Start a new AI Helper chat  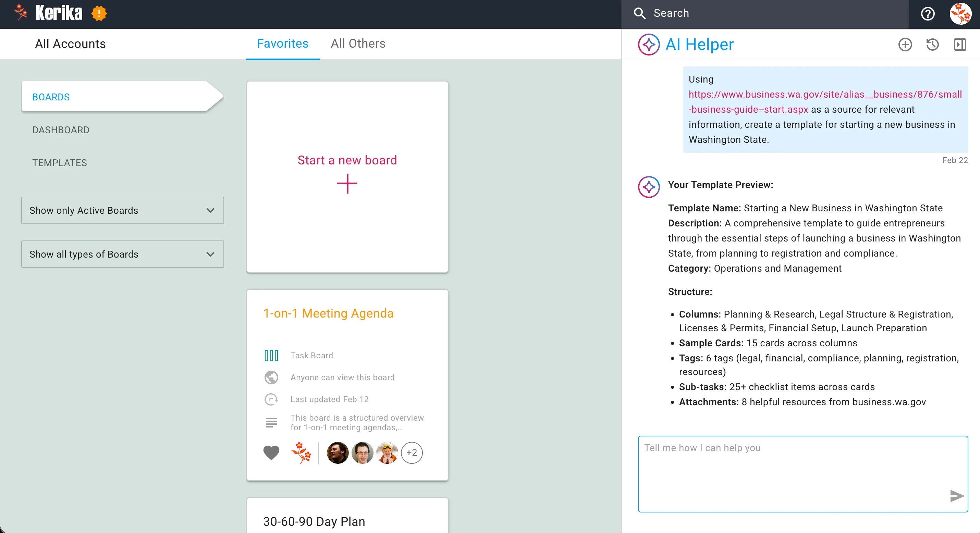[x=905, y=45]
